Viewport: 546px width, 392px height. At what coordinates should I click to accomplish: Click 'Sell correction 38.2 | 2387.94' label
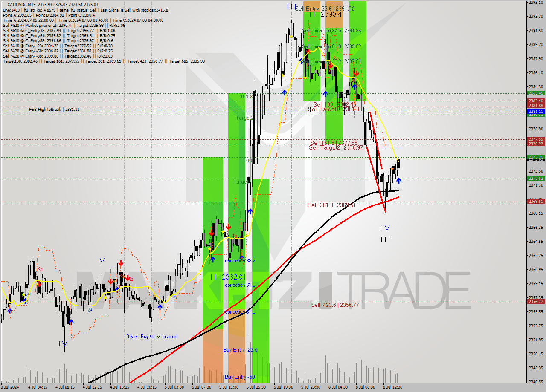point(331,61)
